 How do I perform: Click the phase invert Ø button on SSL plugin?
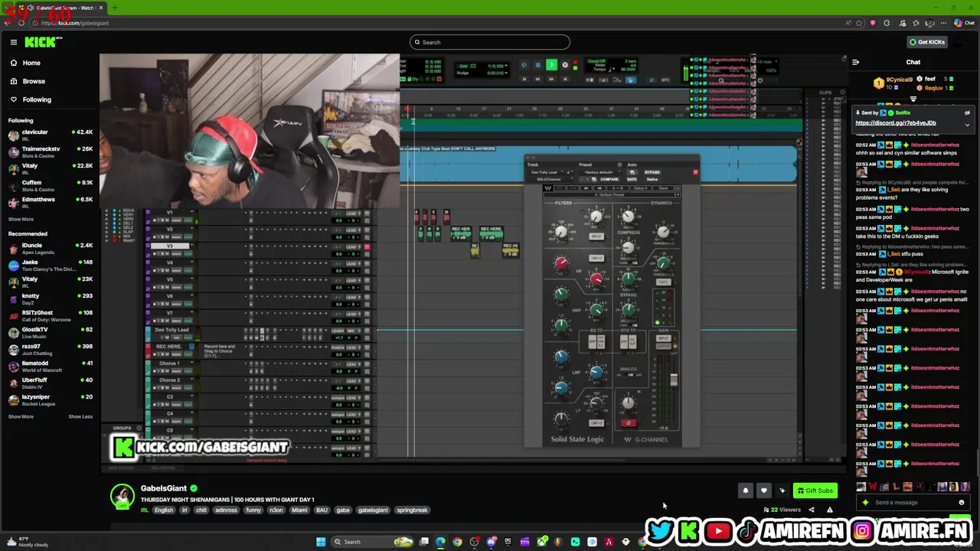[628, 423]
